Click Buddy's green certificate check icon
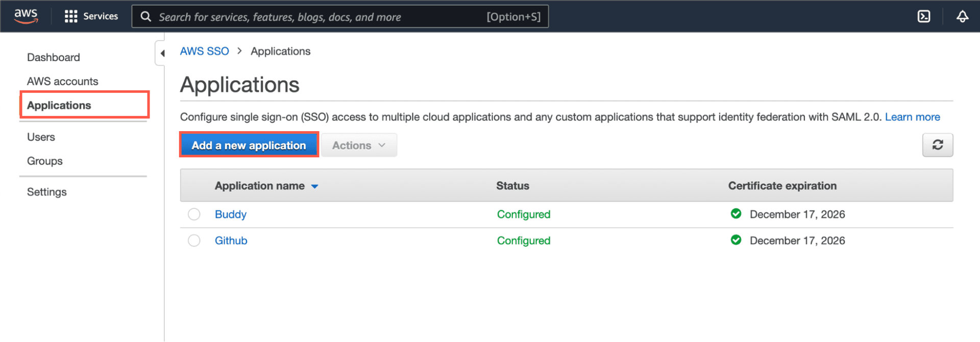Viewport: 980px width, 342px height. point(736,214)
